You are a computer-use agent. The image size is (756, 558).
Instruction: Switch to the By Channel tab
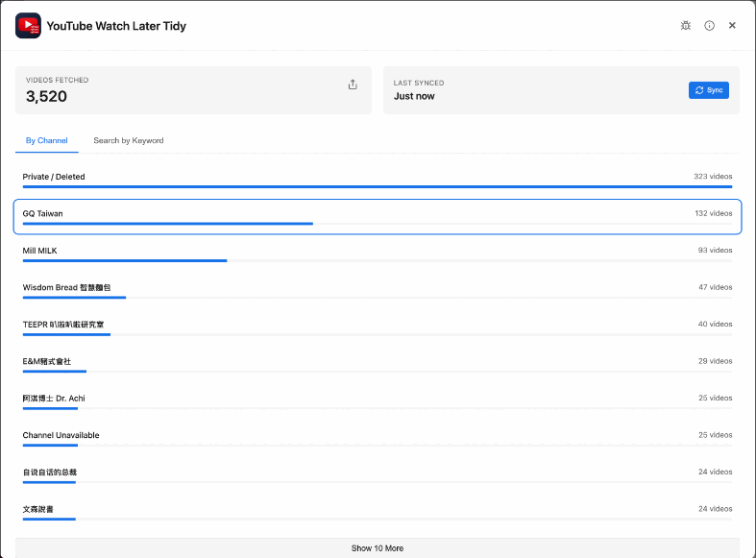click(x=47, y=141)
